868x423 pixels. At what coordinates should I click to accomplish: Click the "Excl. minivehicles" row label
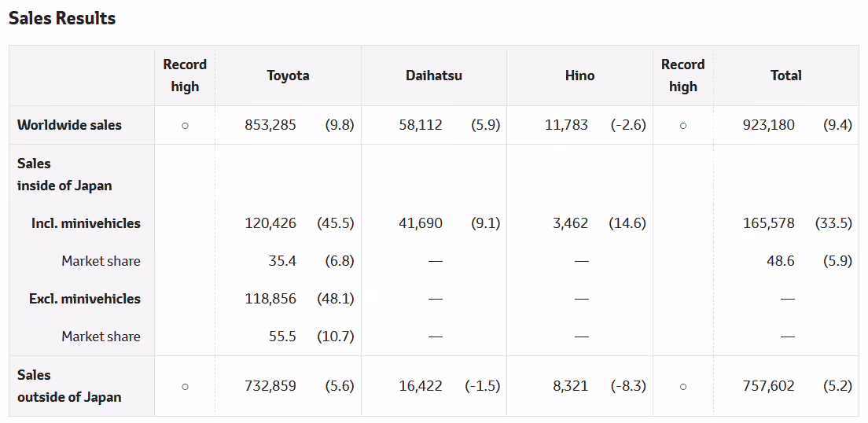pyautogui.click(x=85, y=299)
